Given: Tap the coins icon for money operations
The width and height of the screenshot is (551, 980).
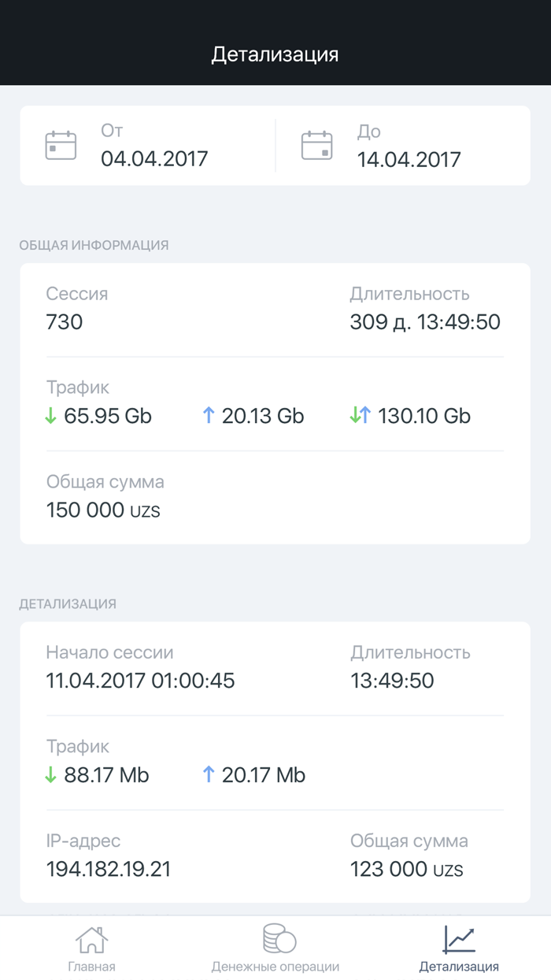Looking at the screenshot, I should click(279, 939).
